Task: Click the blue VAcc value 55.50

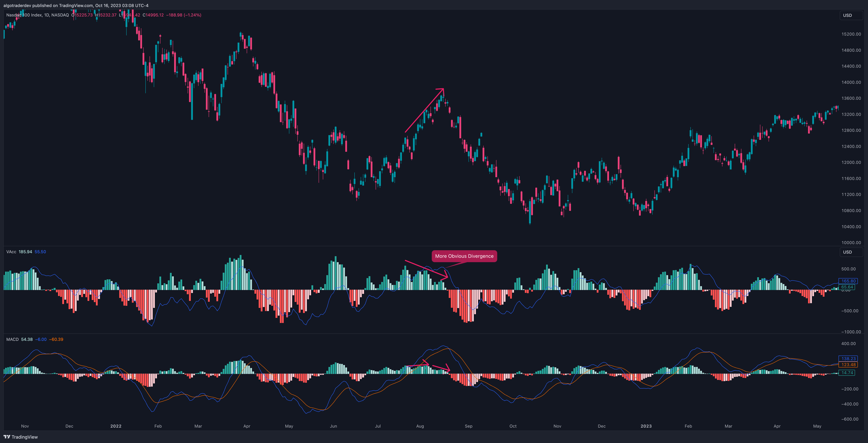Action: coord(40,252)
